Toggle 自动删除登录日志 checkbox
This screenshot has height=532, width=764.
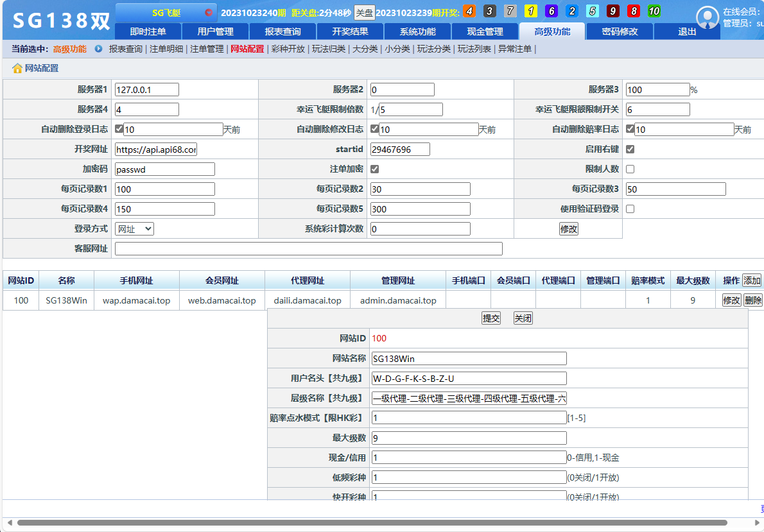[x=119, y=128]
